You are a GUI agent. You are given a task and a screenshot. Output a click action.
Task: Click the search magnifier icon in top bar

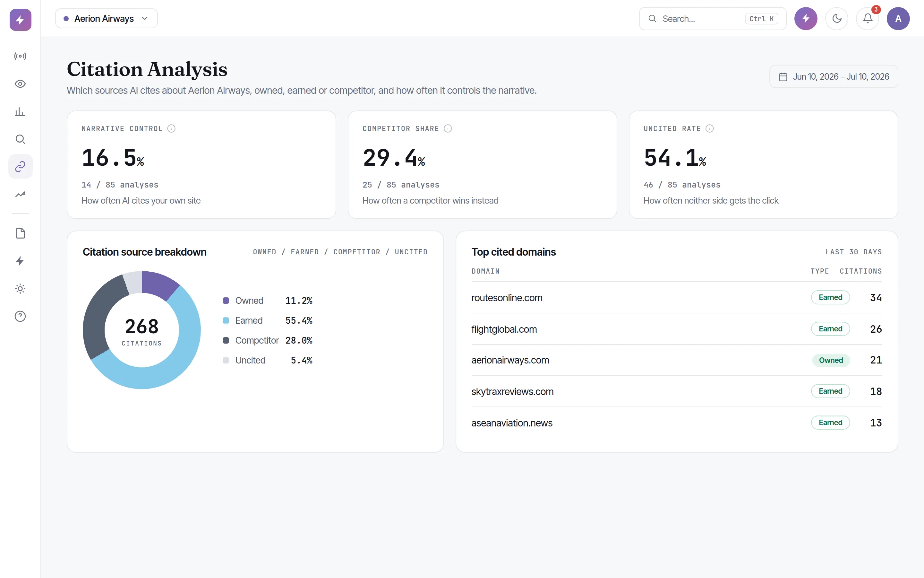pos(653,18)
